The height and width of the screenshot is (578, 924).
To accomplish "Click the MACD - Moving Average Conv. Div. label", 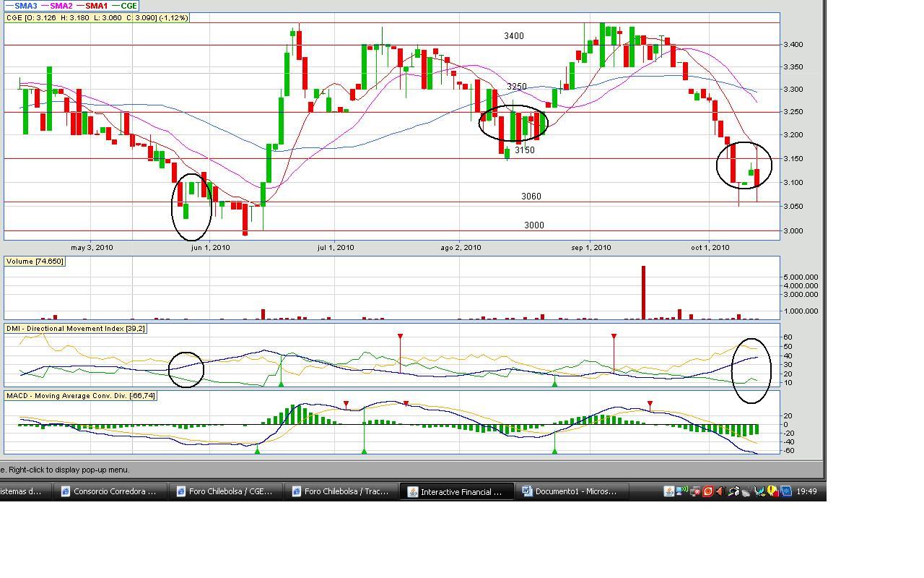I will [x=80, y=396].
